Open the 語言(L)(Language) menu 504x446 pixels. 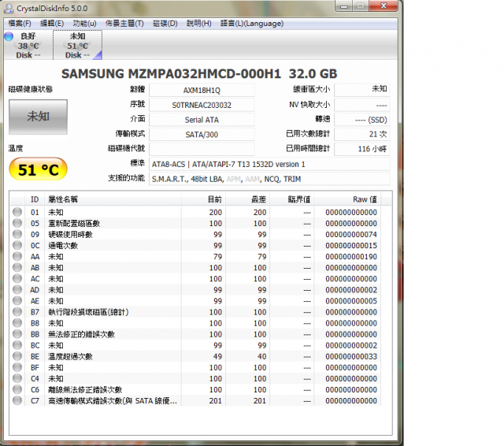(x=252, y=24)
